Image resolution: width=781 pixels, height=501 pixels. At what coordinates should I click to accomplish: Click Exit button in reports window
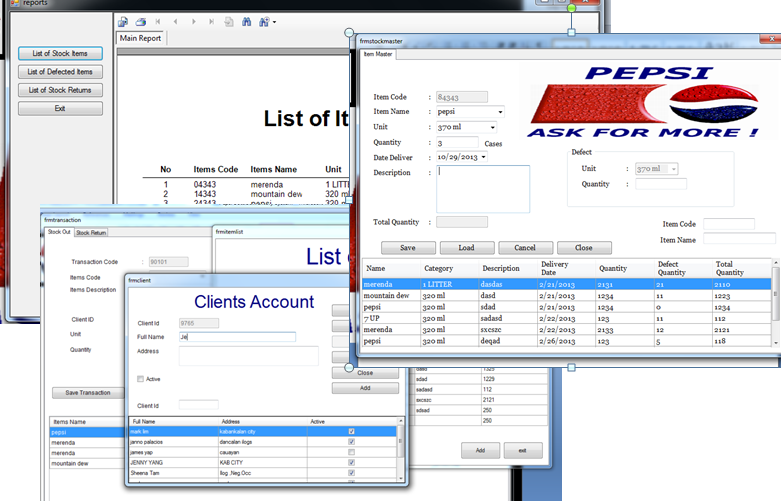[x=60, y=109]
